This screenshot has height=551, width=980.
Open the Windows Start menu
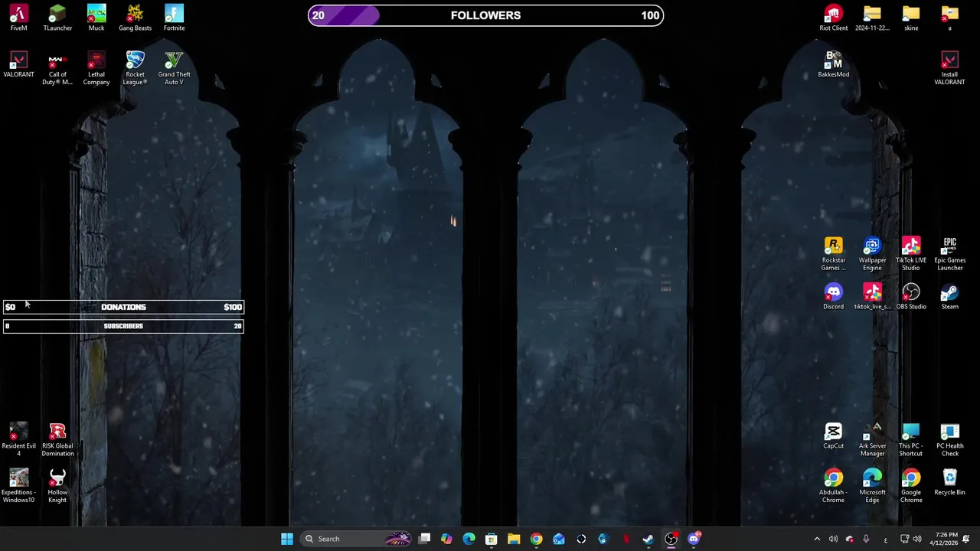287,539
